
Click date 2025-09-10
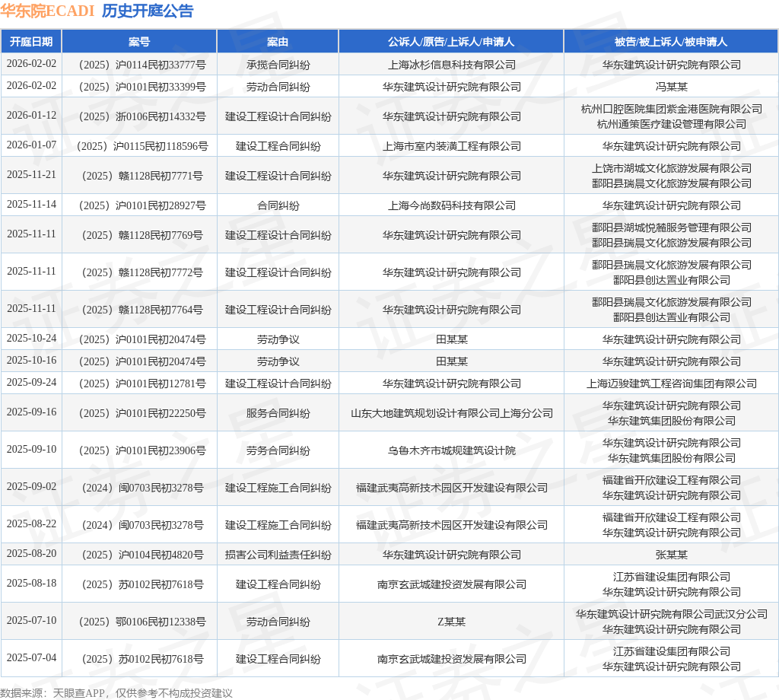click(31, 450)
